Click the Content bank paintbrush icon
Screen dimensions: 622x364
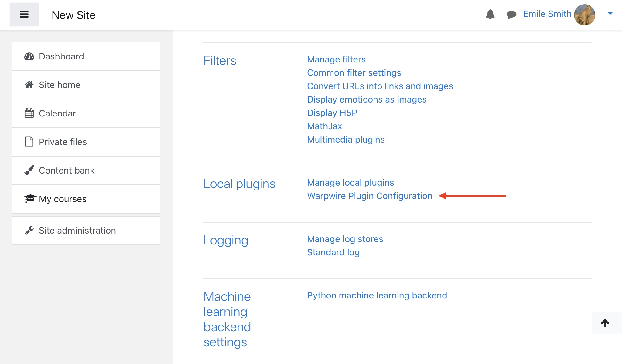pyautogui.click(x=29, y=170)
